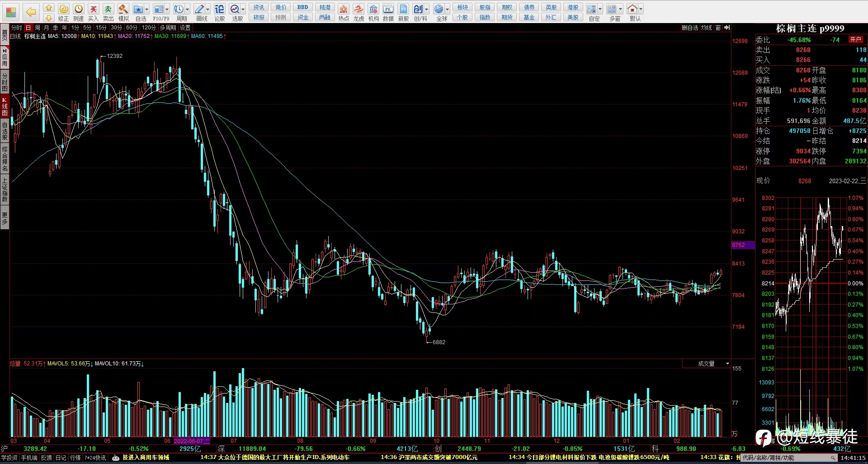868x464 pixels.
Task: Click the 开户 open-account button
Action: click(x=856, y=39)
